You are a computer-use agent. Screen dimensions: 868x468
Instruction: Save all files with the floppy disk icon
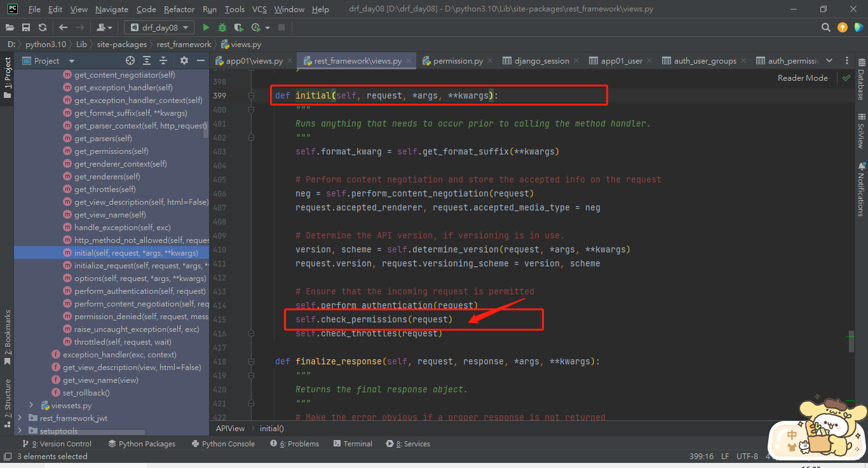[26, 27]
